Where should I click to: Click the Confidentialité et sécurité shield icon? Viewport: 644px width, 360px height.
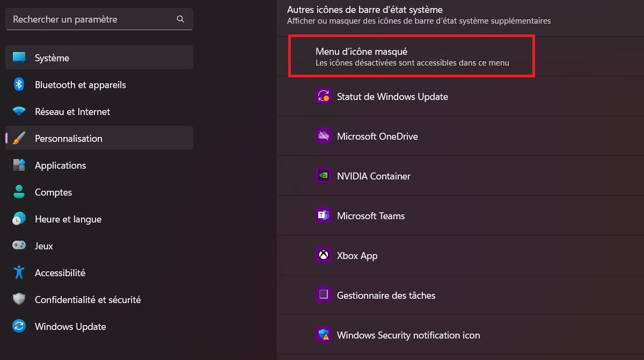pos(19,299)
